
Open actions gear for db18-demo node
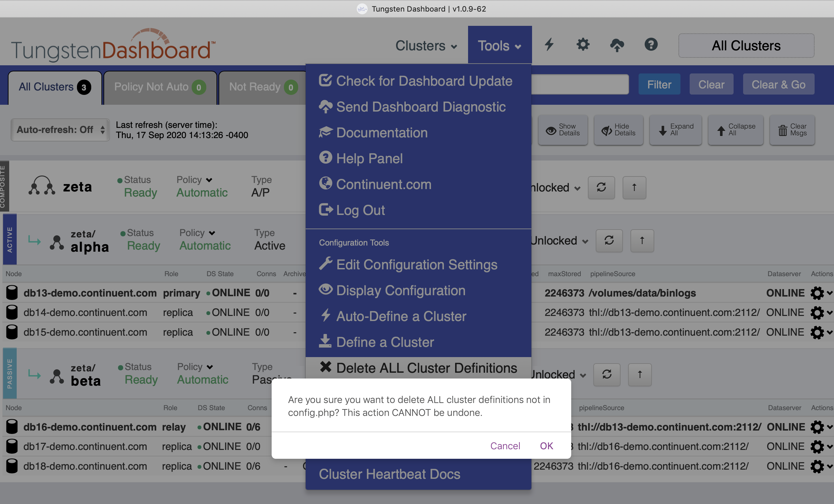point(821,466)
